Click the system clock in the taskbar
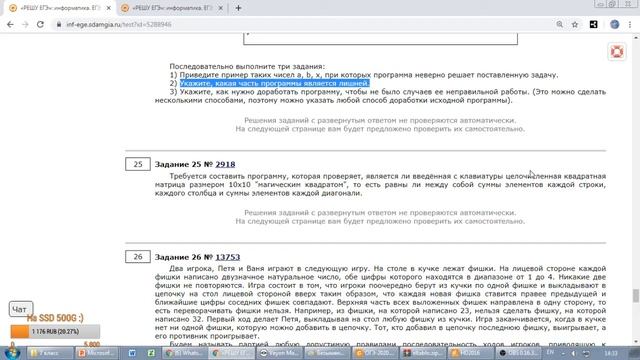The width and height of the screenshot is (640, 360). click(611, 353)
